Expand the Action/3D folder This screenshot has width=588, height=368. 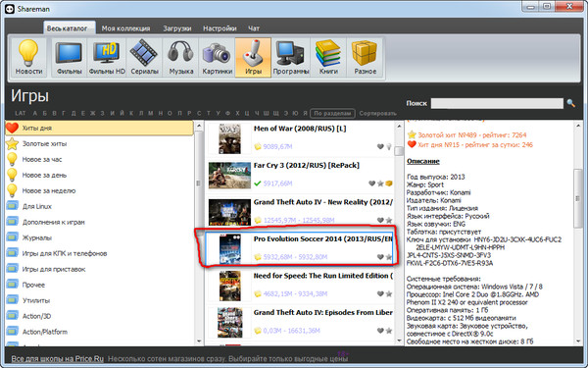[x=36, y=316]
